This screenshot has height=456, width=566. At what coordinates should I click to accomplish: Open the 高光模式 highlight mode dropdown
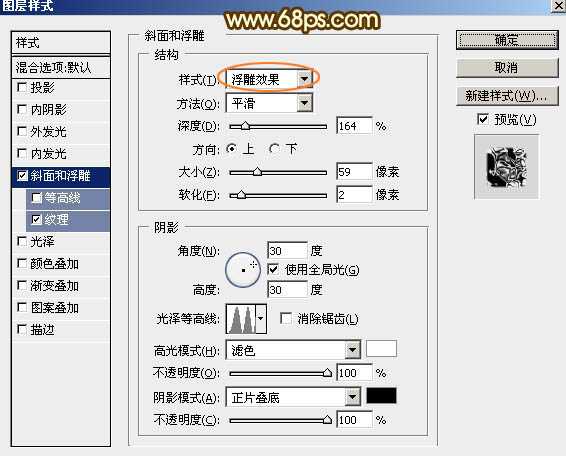coord(293,350)
